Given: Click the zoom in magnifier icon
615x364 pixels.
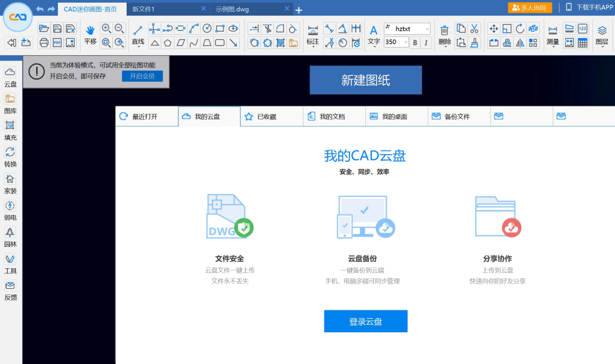Looking at the screenshot, I should (x=106, y=29).
